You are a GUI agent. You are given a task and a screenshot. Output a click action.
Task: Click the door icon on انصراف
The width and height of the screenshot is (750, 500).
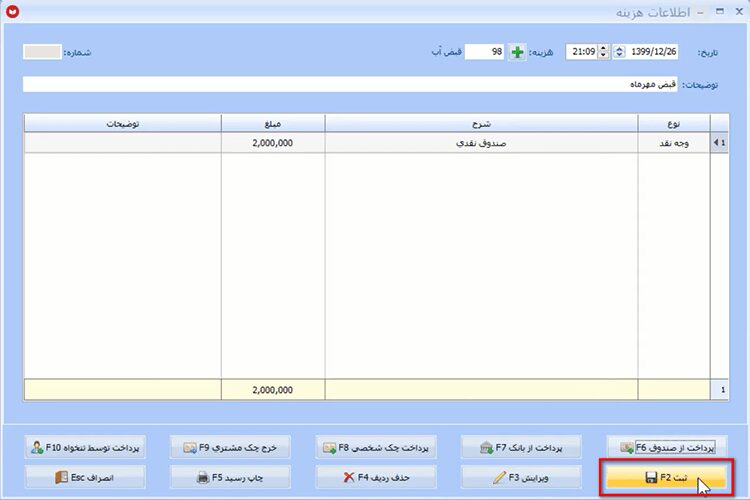(x=61, y=477)
